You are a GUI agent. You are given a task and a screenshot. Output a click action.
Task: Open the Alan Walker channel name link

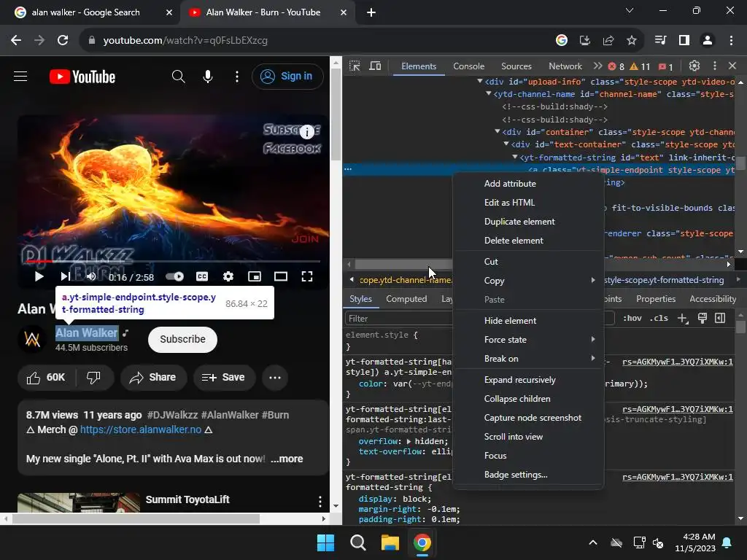pyautogui.click(x=86, y=332)
